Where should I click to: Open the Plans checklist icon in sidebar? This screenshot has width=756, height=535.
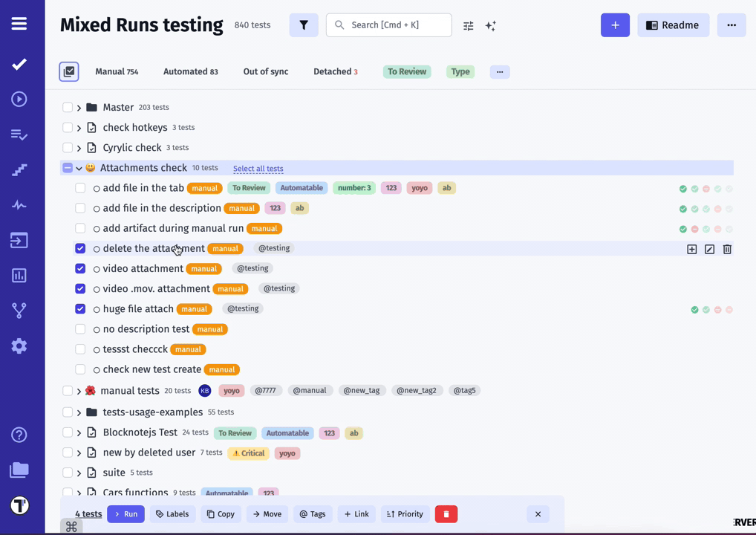click(x=19, y=134)
